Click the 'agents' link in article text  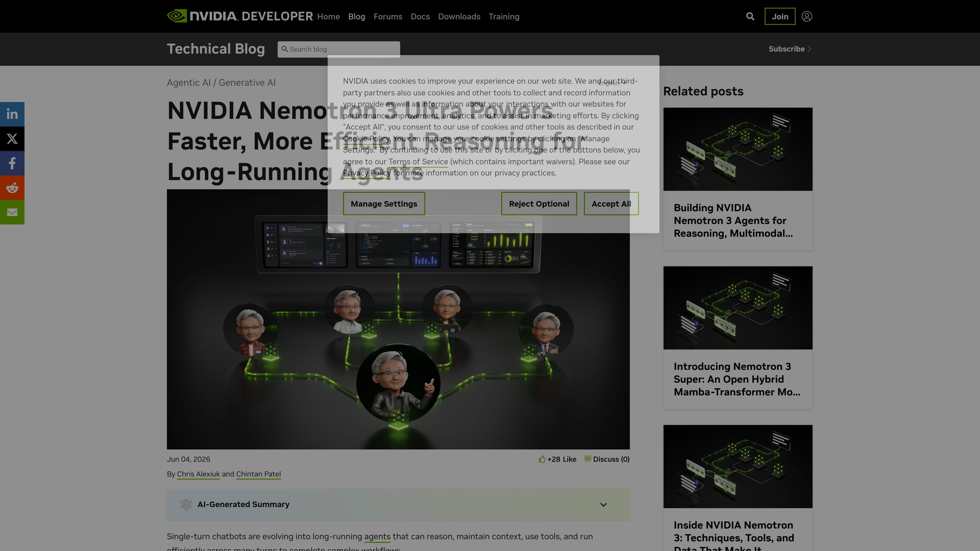point(377,536)
